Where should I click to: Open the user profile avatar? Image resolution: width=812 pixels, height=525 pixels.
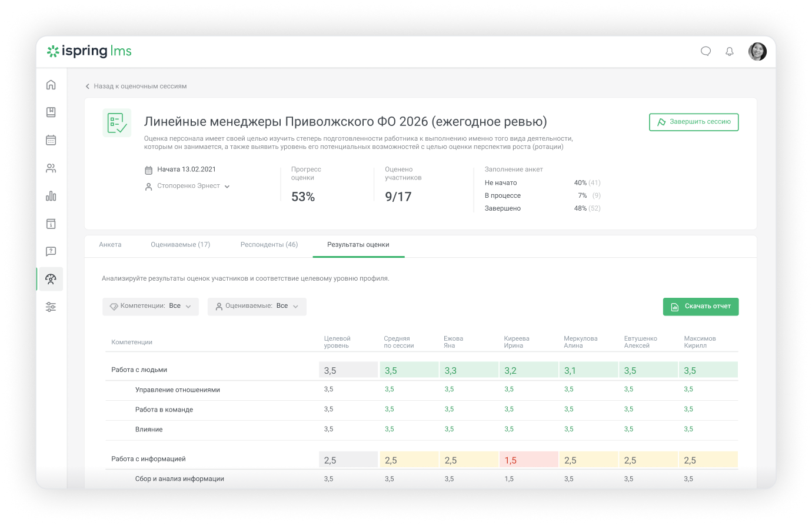click(757, 52)
